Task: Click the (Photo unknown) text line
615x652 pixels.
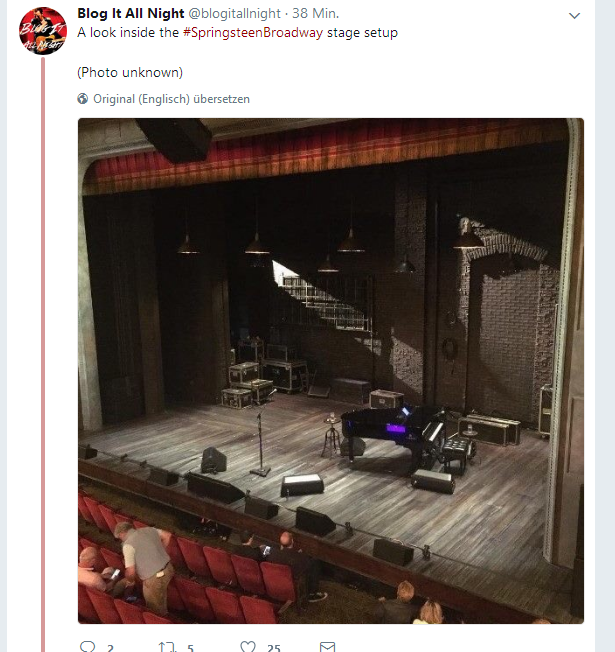Action: click(130, 73)
